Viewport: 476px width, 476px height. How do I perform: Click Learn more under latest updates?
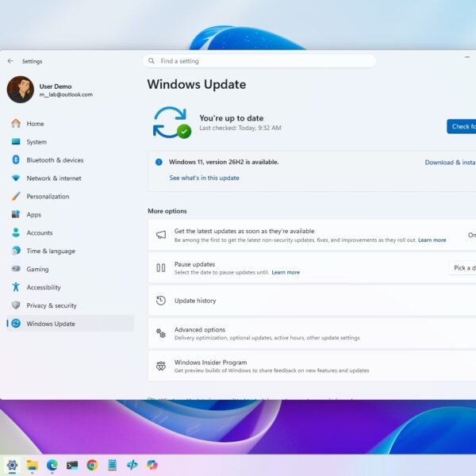(x=432, y=240)
